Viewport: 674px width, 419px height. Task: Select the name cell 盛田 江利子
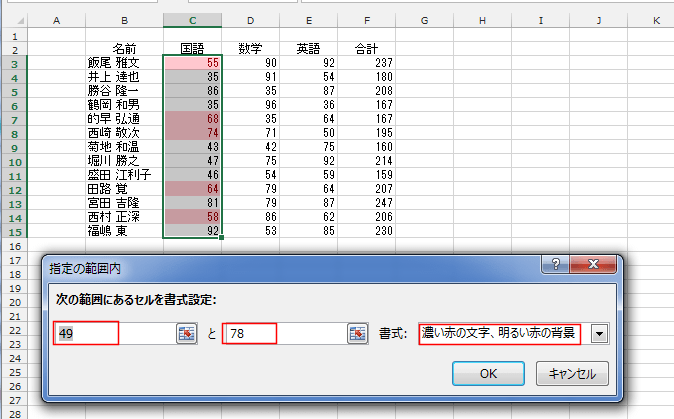(x=124, y=175)
